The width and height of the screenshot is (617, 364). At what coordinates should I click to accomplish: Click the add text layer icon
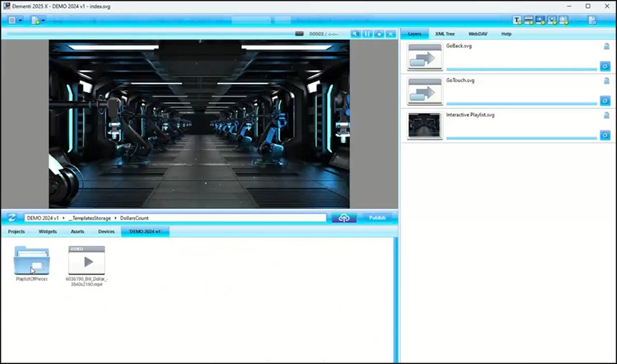(x=517, y=20)
